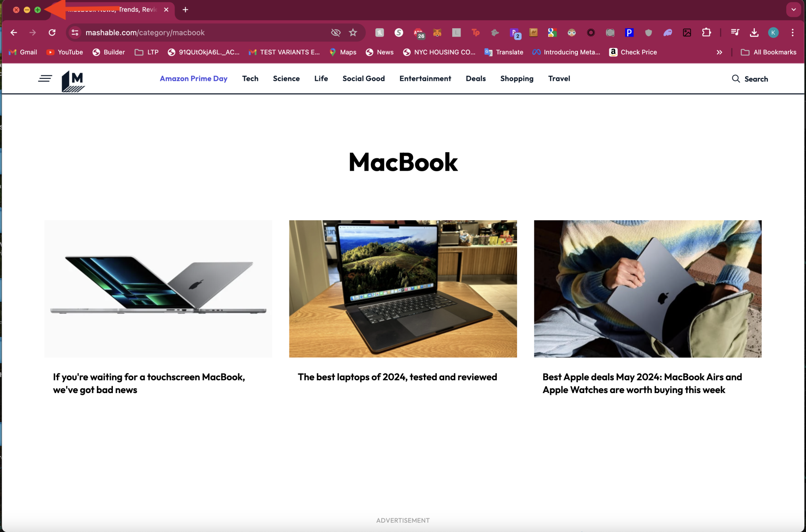The height and width of the screenshot is (532, 806).
Task: Open the gray wolf extension icon
Action: pos(495,33)
